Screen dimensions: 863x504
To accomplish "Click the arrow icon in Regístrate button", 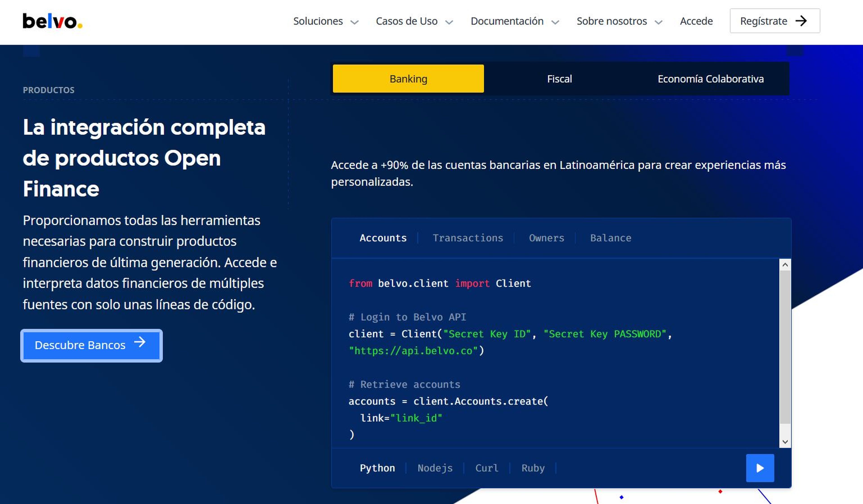I will (801, 21).
